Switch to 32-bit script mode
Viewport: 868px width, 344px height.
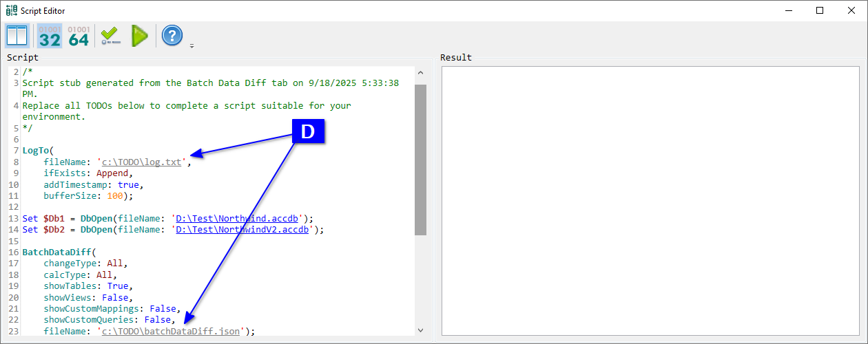pyautogui.click(x=50, y=36)
